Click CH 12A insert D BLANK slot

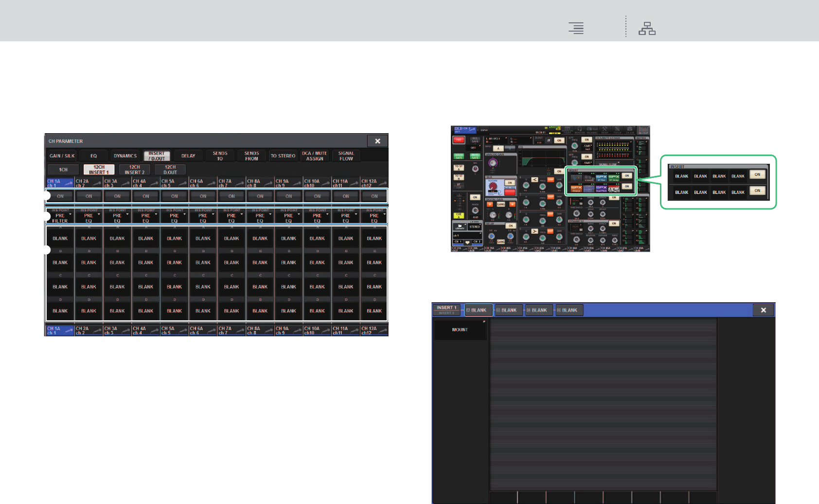click(374, 311)
